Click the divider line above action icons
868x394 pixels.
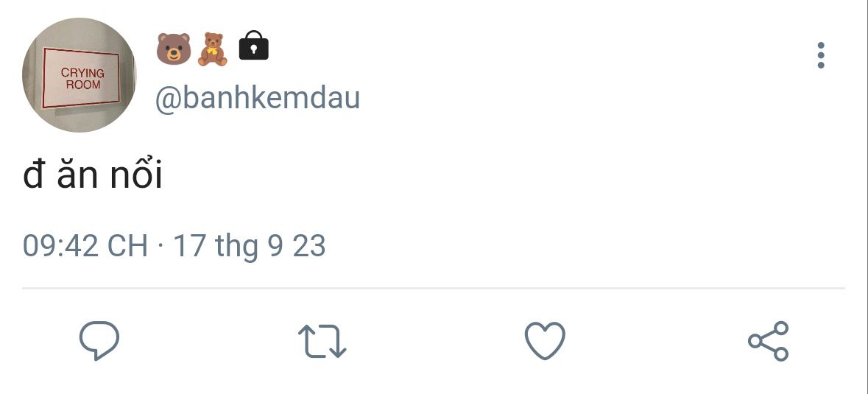pos(434,288)
